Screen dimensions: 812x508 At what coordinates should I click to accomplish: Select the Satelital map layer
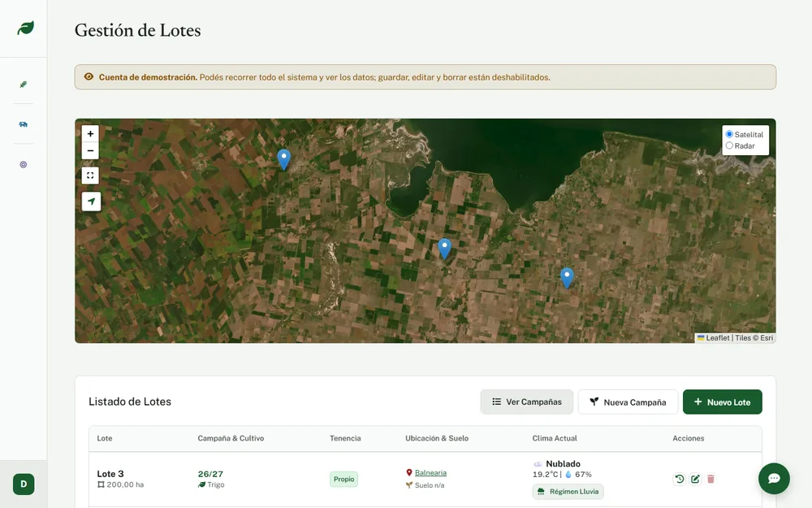point(729,134)
